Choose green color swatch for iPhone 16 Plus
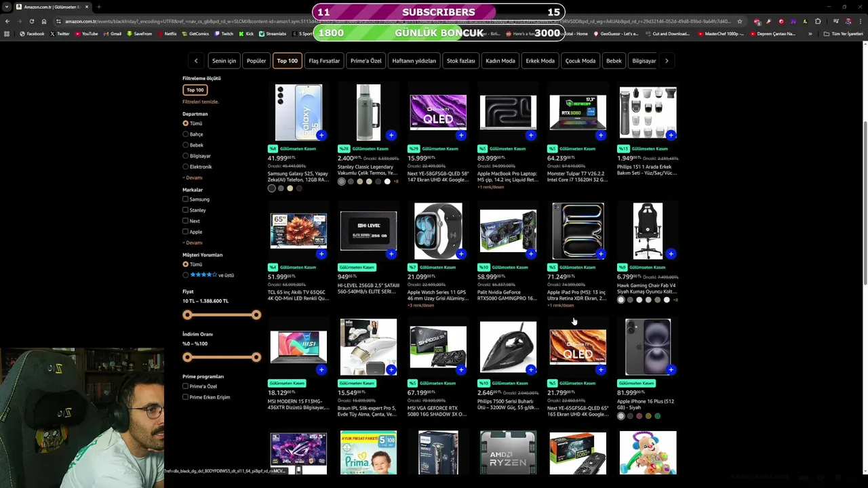The image size is (868, 488). (x=657, y=416)
